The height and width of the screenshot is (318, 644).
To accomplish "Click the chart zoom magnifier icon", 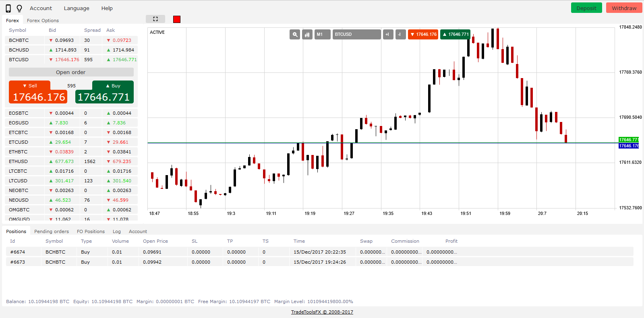I will 295,35.
